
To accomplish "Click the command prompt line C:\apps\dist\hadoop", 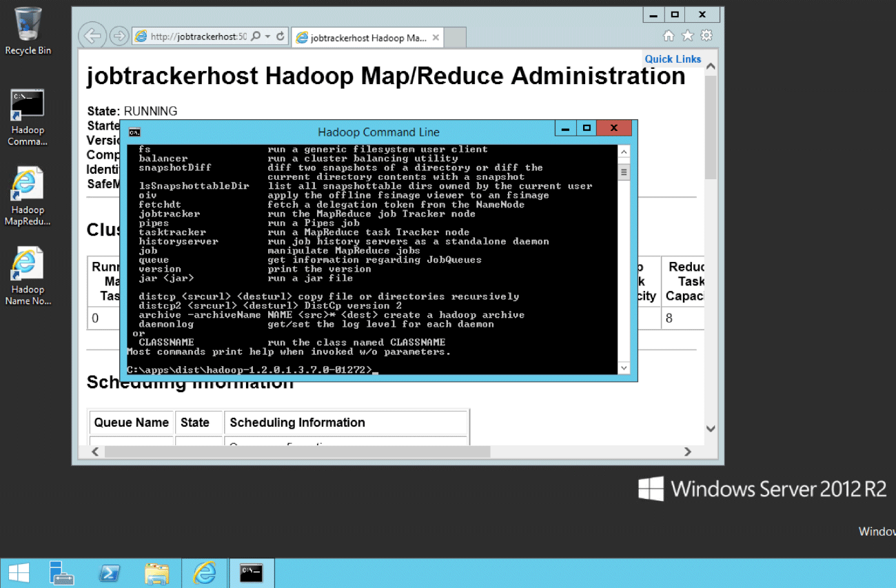I will [252, 370].
